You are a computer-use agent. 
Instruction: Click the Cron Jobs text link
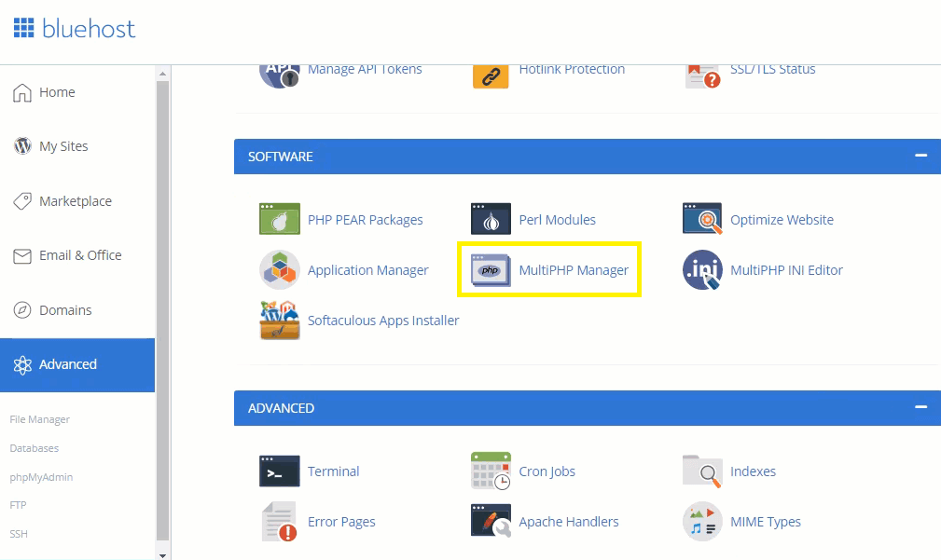pyautogui.click(x=547, y=471)
